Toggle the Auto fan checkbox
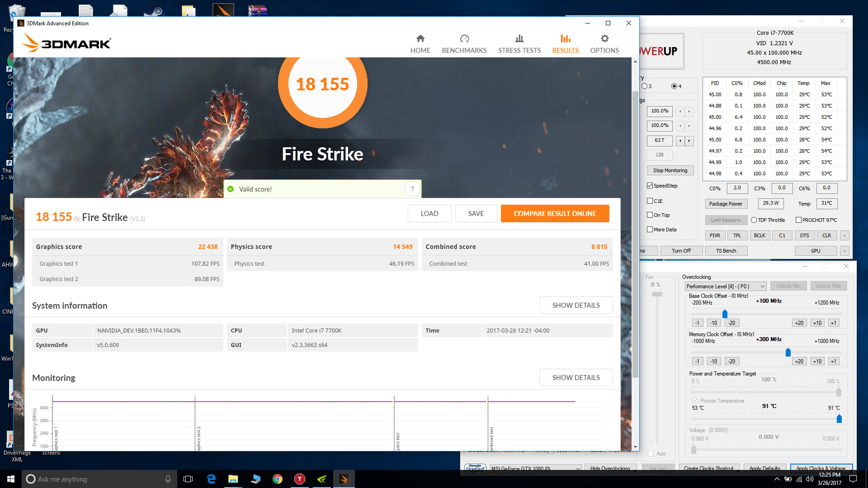Image resolution: width=868 pixels, height=488 pixels. point(651,453)
